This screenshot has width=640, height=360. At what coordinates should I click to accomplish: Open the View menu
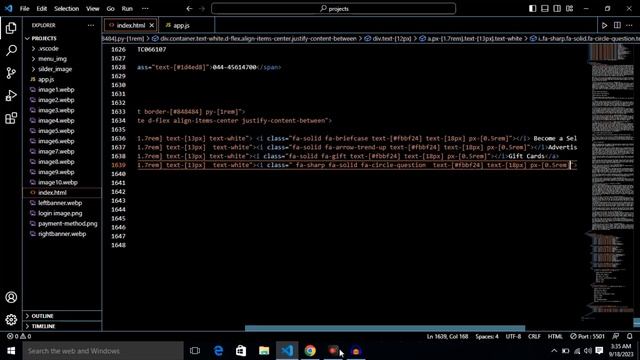(x=93, y=9)
